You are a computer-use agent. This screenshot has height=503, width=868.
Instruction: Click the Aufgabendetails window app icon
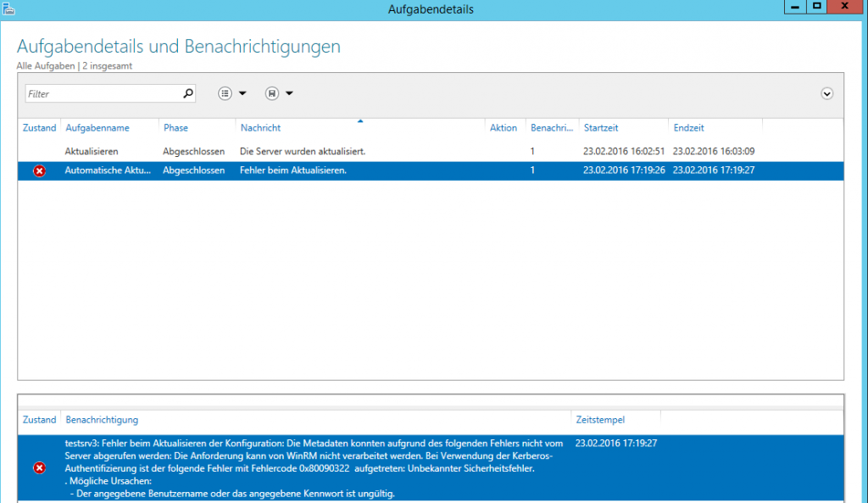click(8, 8)
